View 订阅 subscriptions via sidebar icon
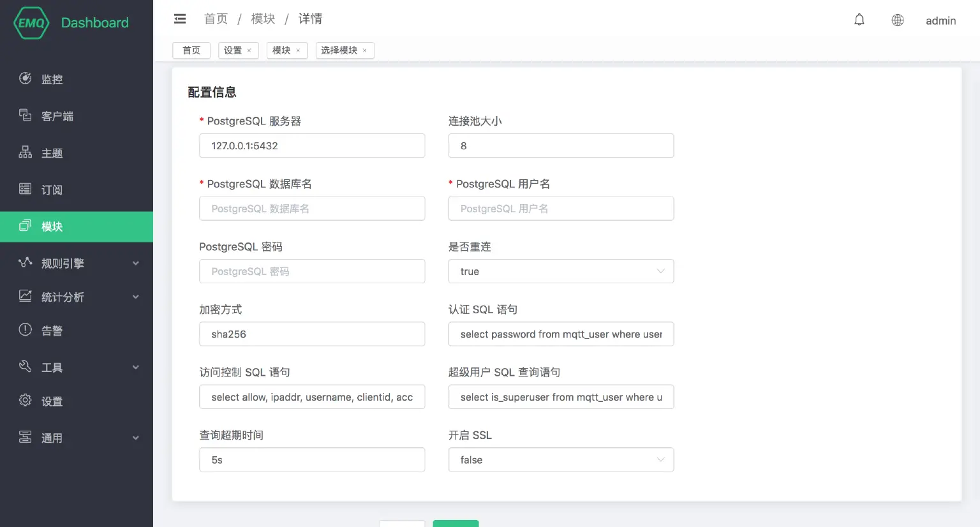 51,189
